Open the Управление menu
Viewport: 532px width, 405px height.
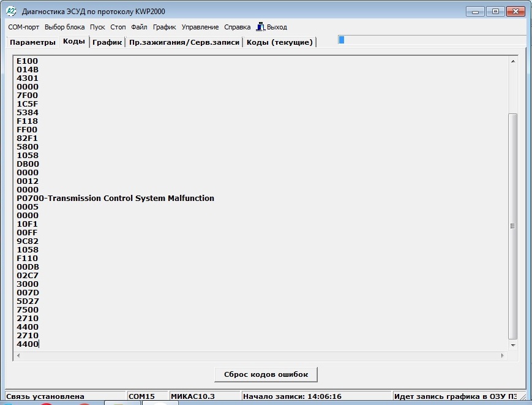click(x=200, y=27)
